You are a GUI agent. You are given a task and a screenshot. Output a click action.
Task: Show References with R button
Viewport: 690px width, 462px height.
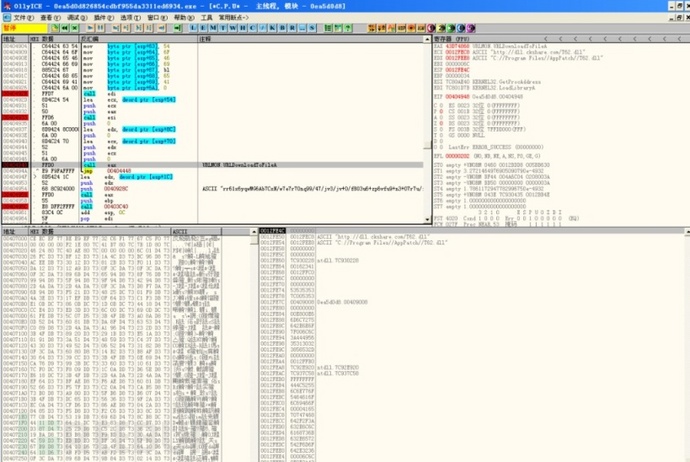(x=292, y=28)
